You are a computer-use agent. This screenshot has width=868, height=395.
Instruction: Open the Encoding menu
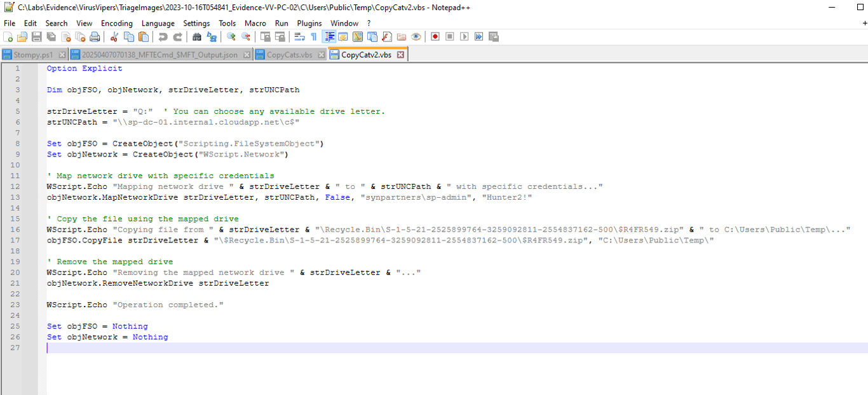(117, 23)
